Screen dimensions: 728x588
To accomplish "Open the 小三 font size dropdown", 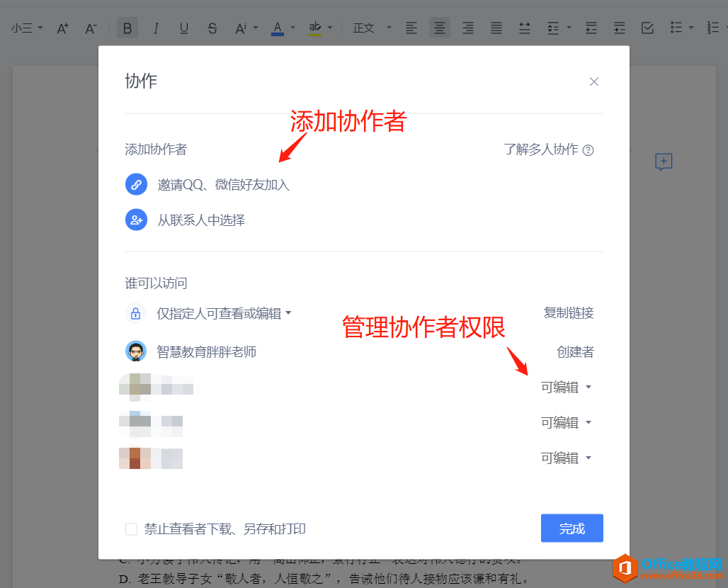I will tap(27, 28).
